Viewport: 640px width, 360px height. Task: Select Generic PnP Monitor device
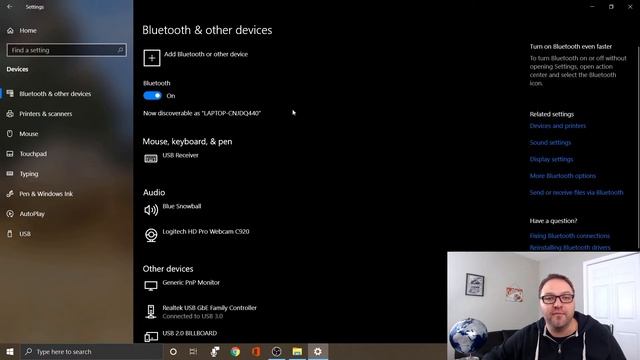pos(191,282)
